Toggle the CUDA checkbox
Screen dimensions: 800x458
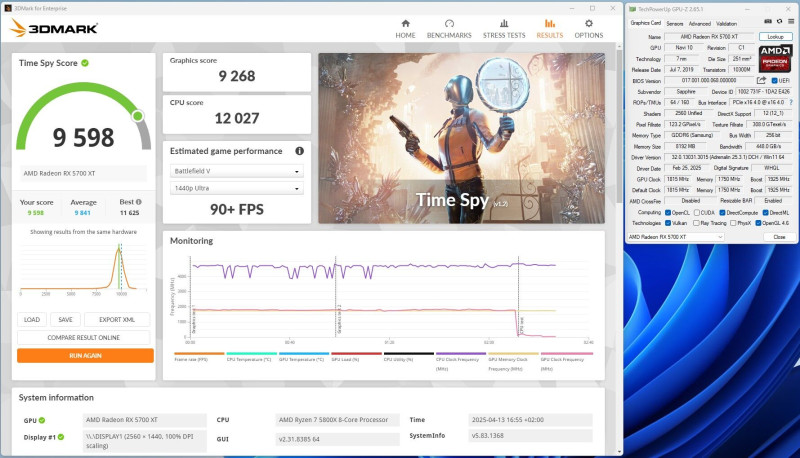click(696, 213)
